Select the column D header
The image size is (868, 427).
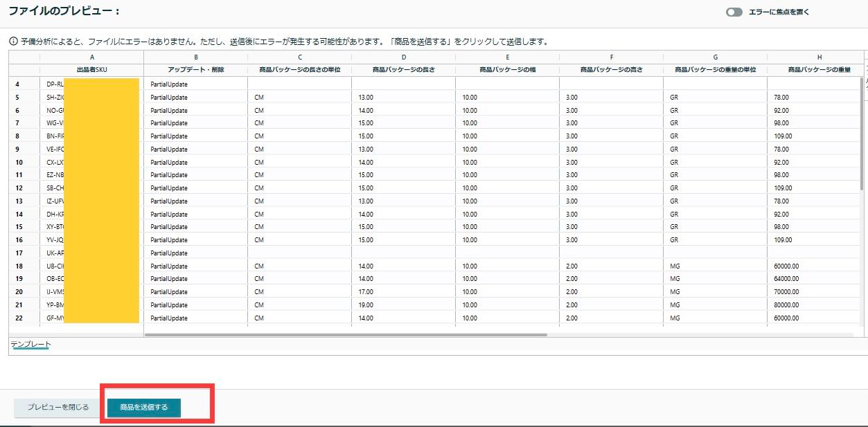tap(403, 57)
